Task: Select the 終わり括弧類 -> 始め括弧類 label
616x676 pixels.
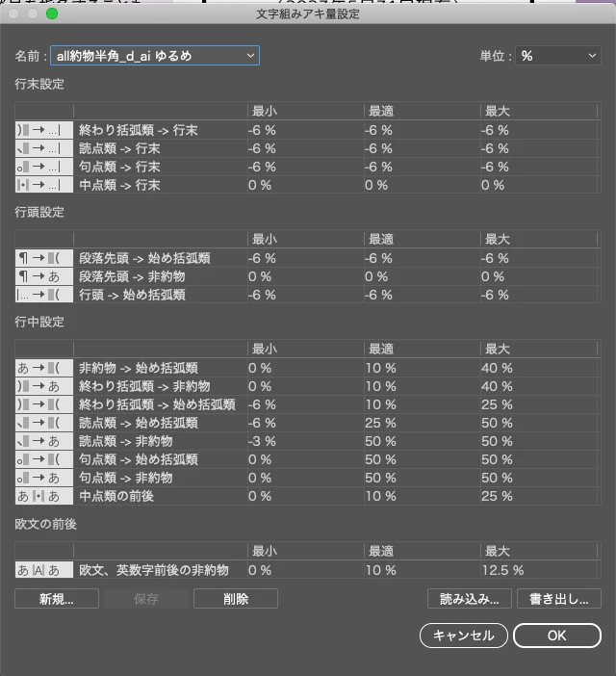Action: coord(157,404)
